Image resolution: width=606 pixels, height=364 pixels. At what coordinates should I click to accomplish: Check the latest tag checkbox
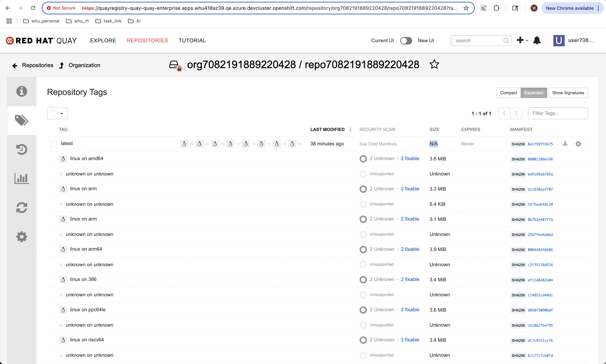coord(53,144)
